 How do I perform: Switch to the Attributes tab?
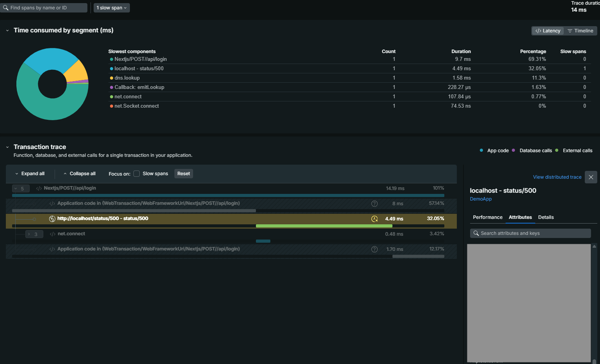pos(520,217)
